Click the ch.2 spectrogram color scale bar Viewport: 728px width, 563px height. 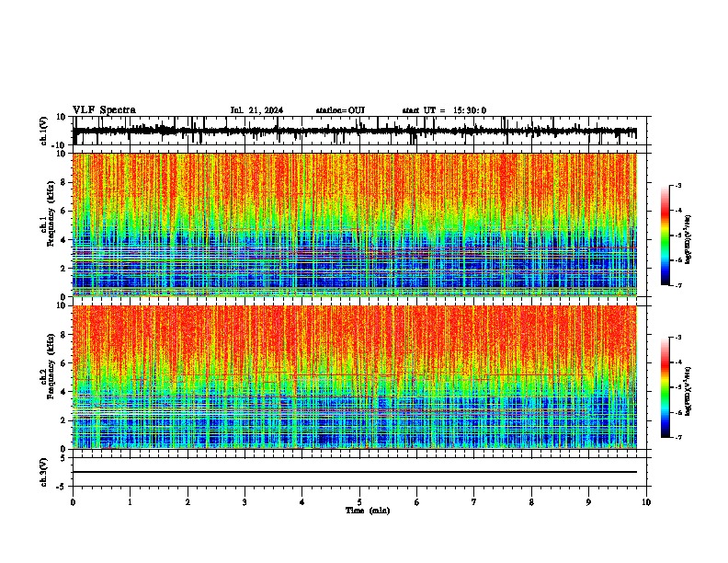[665, 387]
